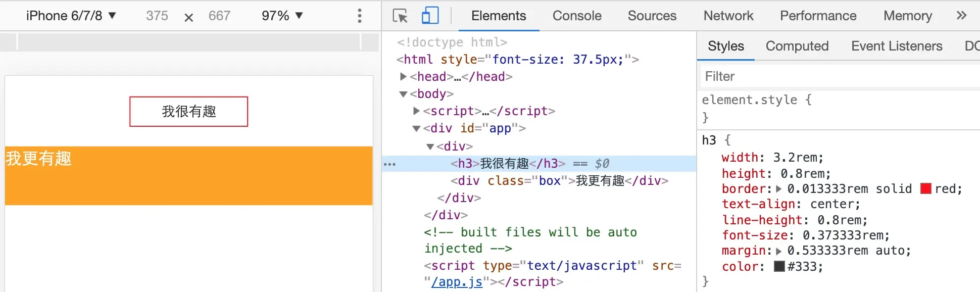Open the 97% zoom dropdown

click(282, 16)
